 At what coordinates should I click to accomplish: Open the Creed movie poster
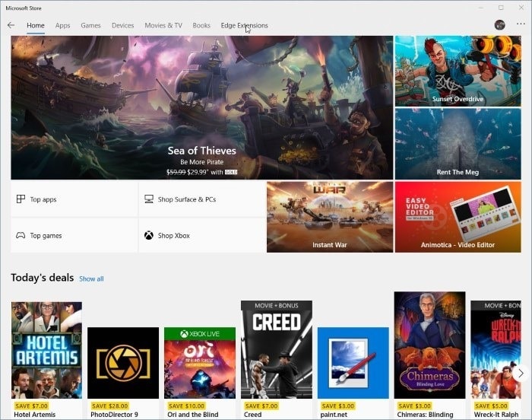point(277,349)
